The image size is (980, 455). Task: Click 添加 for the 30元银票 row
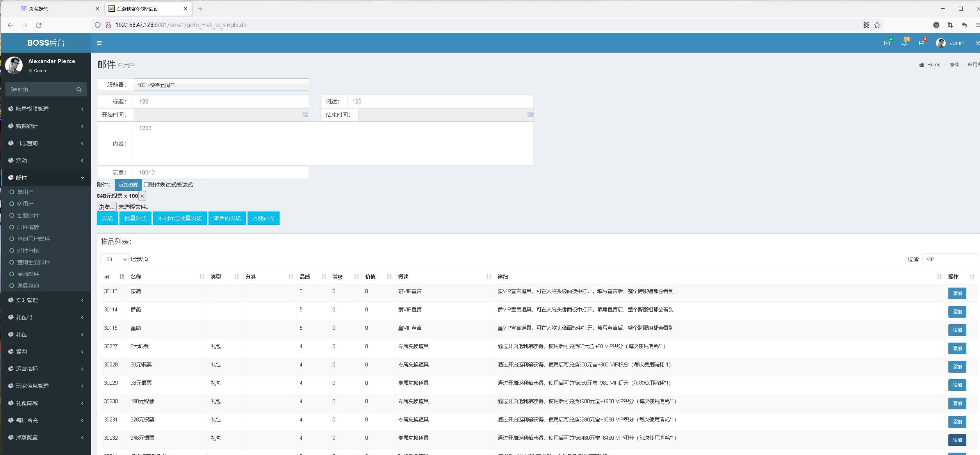[x=957, y=366]
